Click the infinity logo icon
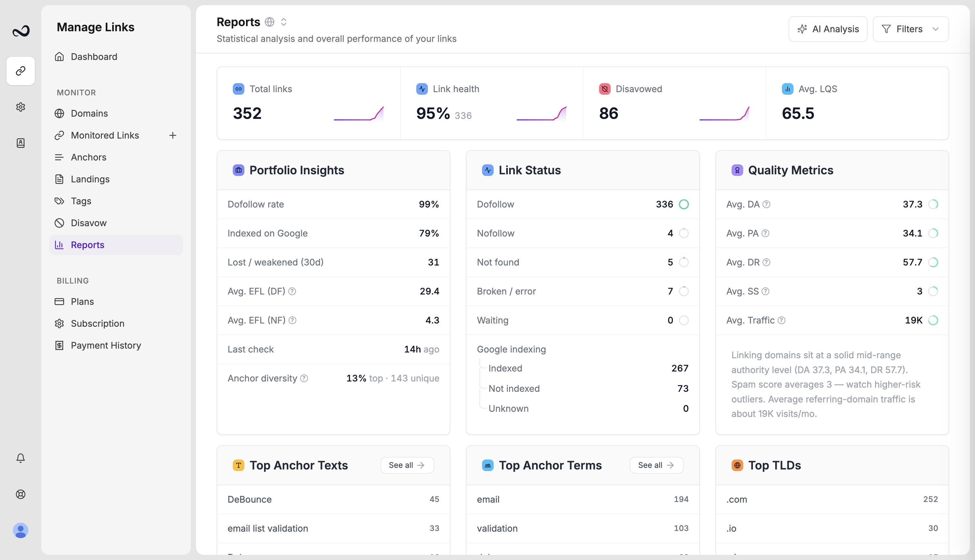Screen dimensions: 975x560 click(21, 31)
